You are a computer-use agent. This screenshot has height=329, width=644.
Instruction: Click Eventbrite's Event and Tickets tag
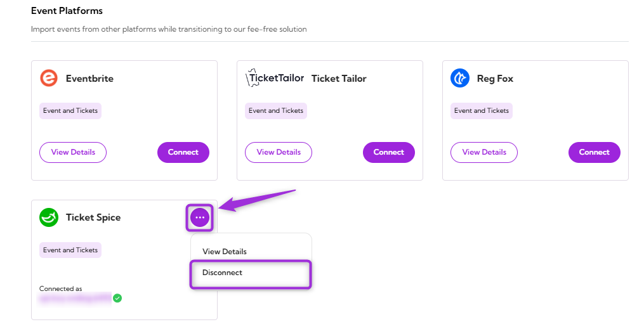tap(70, 111)
